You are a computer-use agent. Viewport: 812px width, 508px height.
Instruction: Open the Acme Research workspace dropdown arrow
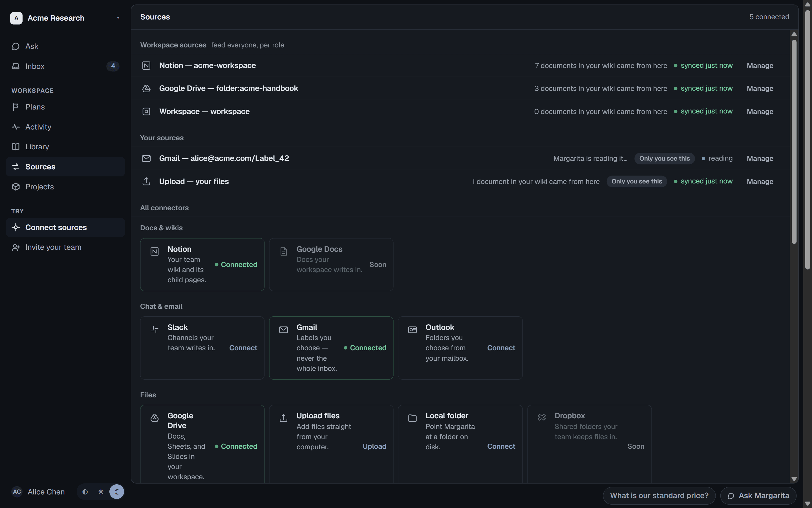click(118, 18)
